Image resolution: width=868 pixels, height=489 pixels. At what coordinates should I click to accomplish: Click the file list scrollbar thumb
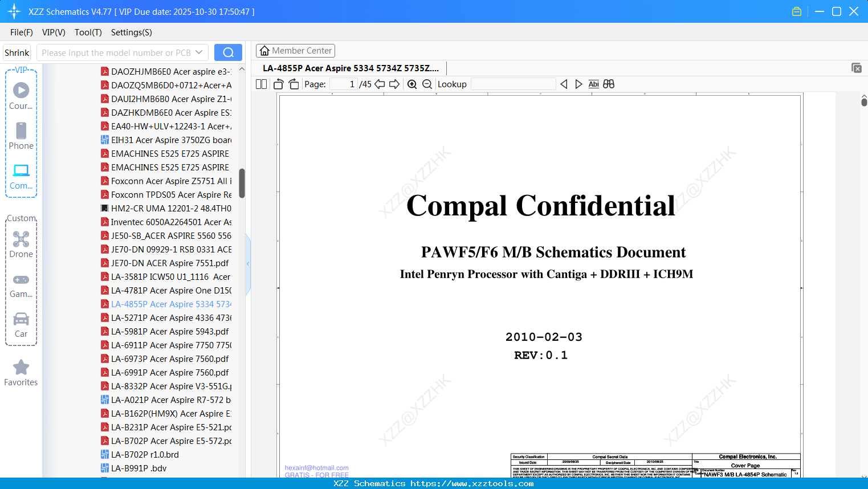pos(242,183)
